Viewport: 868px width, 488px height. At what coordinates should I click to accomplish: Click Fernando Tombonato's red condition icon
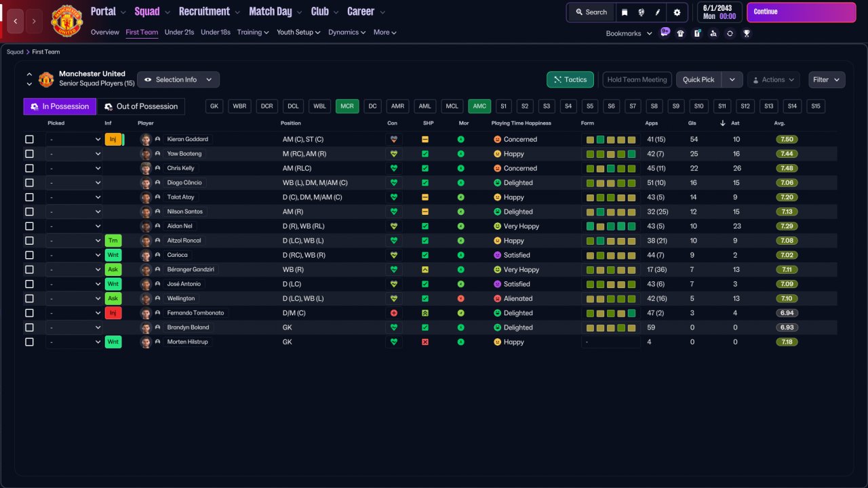[393, 313]
